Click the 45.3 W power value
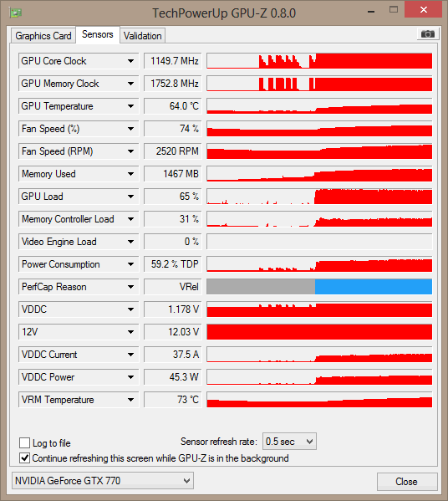Viewport: 448px width, 501px height. [173, 377]
